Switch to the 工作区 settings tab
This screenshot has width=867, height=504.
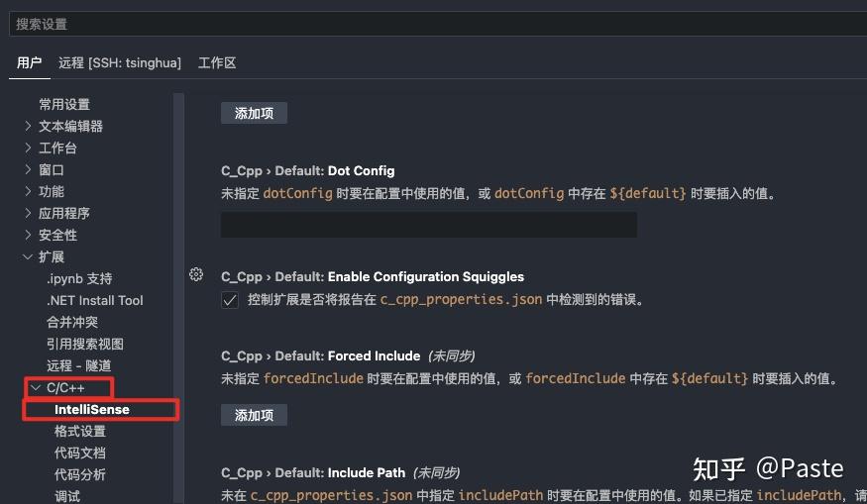217,63
